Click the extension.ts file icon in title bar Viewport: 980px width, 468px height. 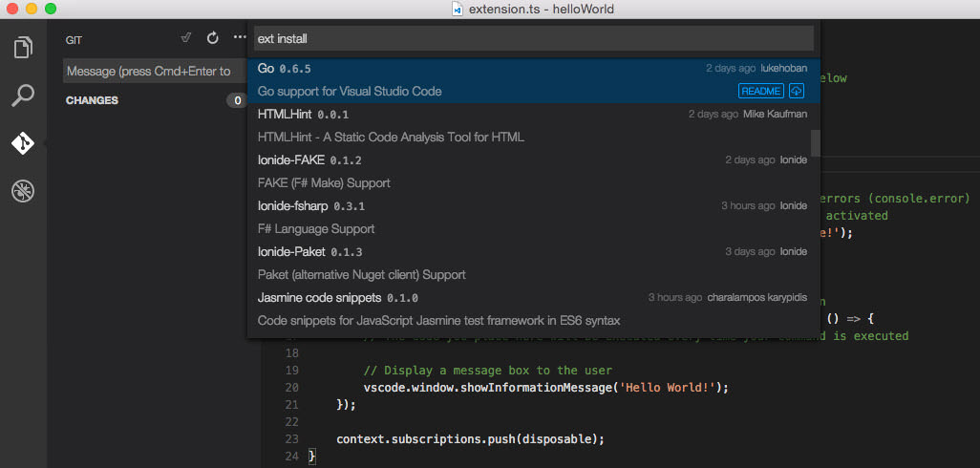point(458,10)
